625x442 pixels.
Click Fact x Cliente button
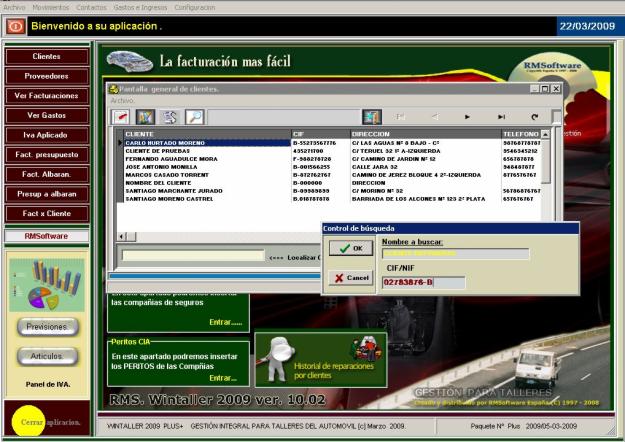point(47,214)
